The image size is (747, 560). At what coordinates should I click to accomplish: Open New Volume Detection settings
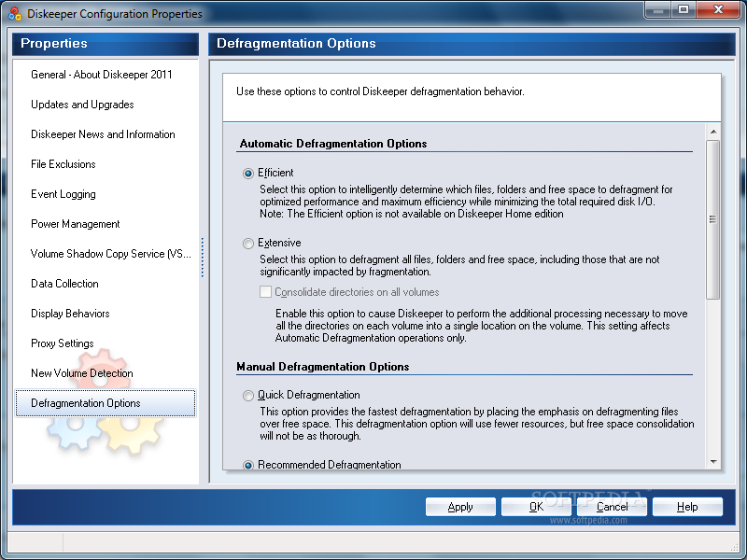coord(82,373)
